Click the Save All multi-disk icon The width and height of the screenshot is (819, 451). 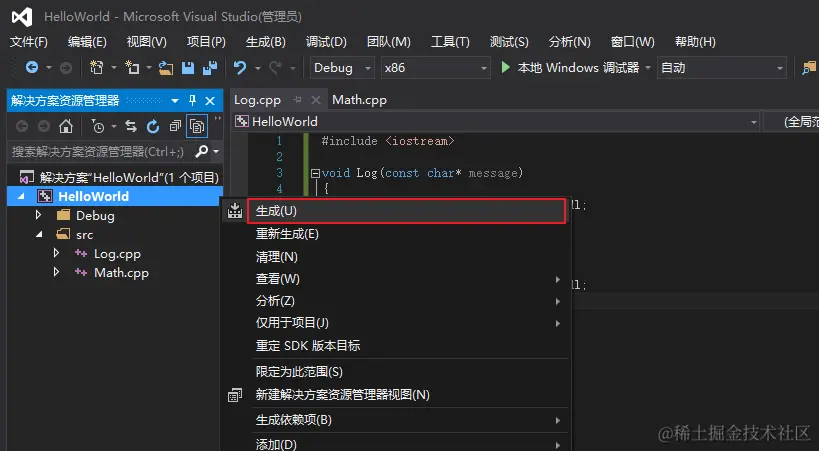[210, 68]
